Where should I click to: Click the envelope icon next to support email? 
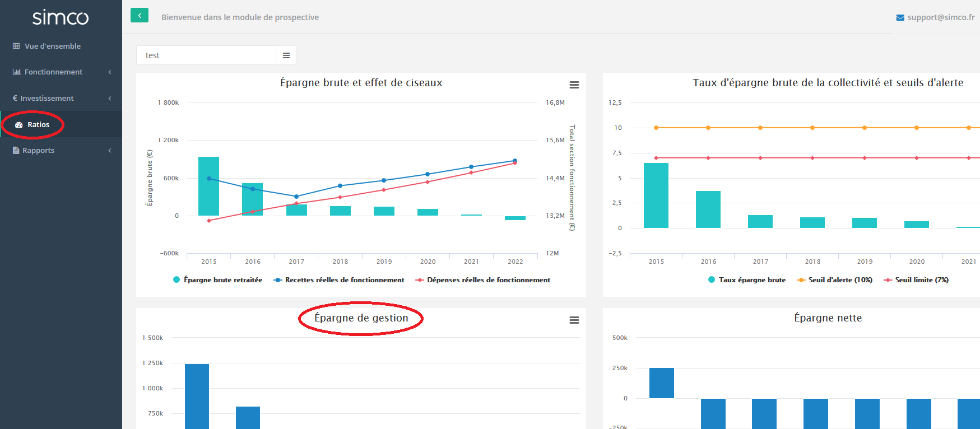[900, 18]
